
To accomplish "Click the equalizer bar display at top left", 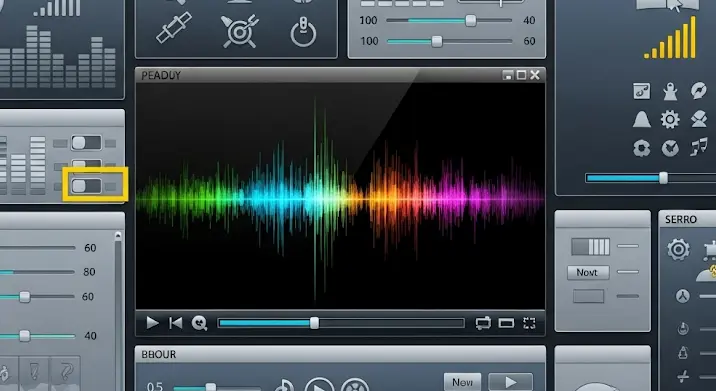I will (58, 56).
